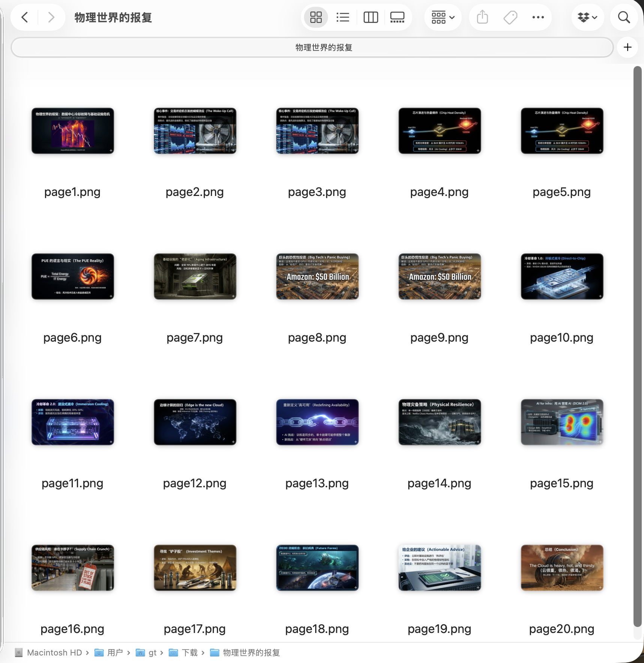
Task: Click the file name page8.png
Action: point(317,338)
